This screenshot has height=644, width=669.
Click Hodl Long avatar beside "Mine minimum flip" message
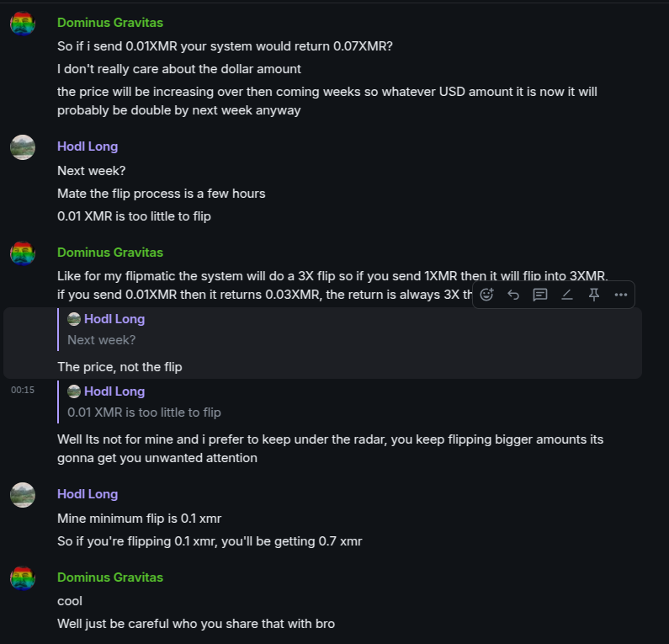pos(23,495)
